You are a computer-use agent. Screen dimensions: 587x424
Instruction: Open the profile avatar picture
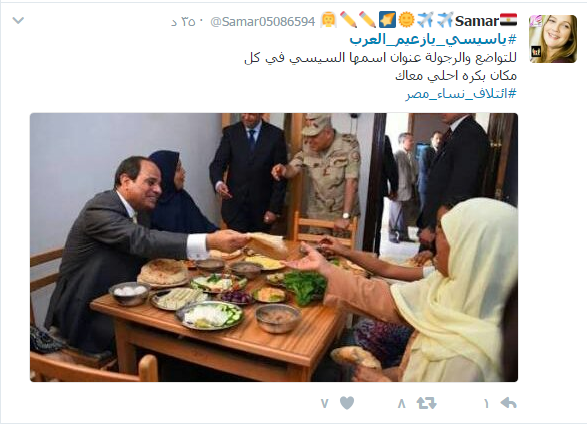click(553, 39)
